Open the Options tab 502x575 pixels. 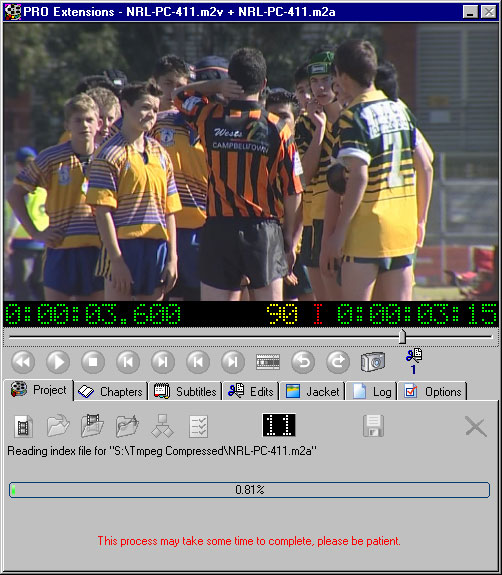pos(433,392)
